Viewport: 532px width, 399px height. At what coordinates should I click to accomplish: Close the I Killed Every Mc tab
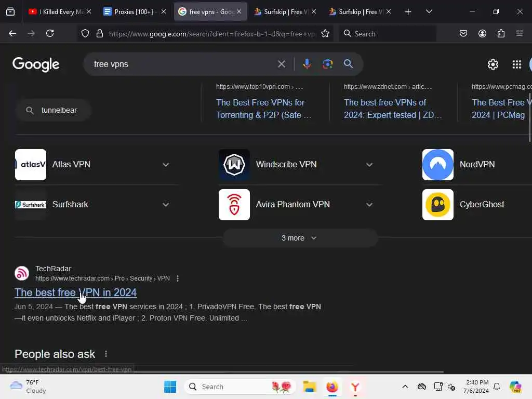89,11
